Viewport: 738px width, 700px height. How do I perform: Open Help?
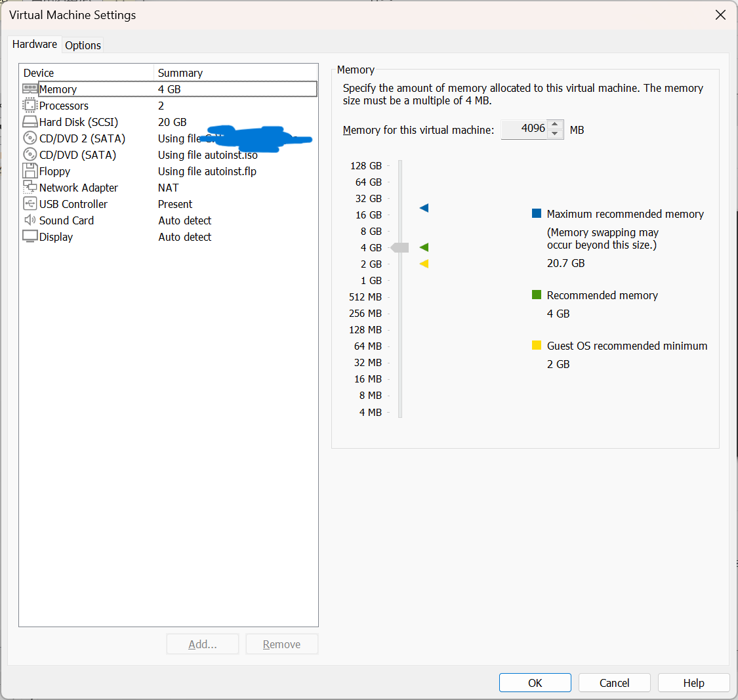tap(693, 682)
